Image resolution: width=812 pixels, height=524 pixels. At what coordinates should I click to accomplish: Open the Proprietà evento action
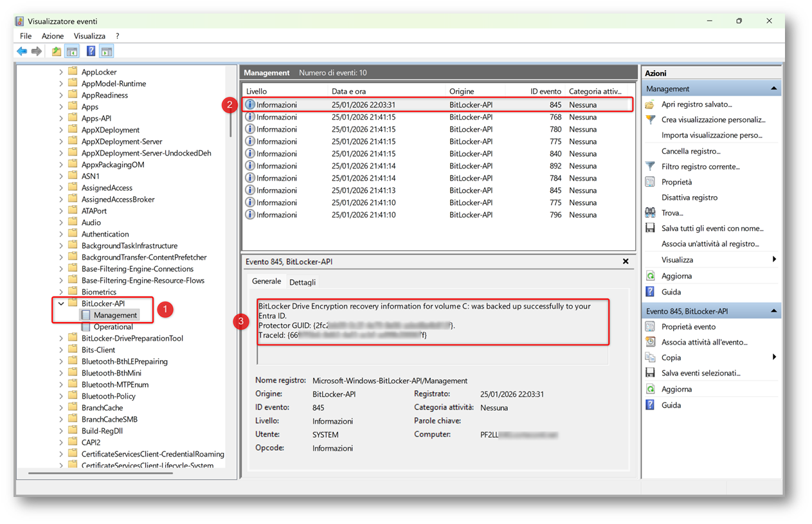[688, 327]
